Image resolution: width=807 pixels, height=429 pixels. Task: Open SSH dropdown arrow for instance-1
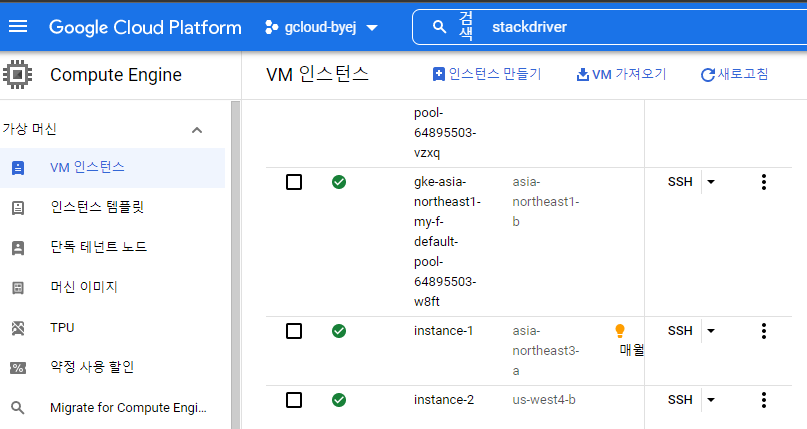point(711,331)
